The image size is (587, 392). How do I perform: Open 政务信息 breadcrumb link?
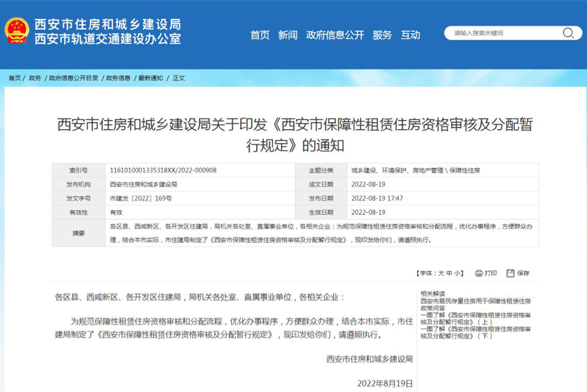(x=118, y=78)
